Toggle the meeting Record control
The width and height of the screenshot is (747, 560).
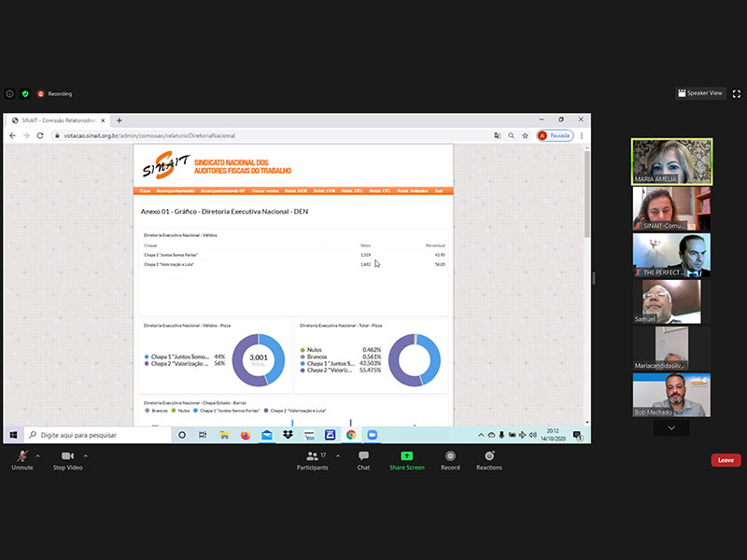tap(450, 459)
